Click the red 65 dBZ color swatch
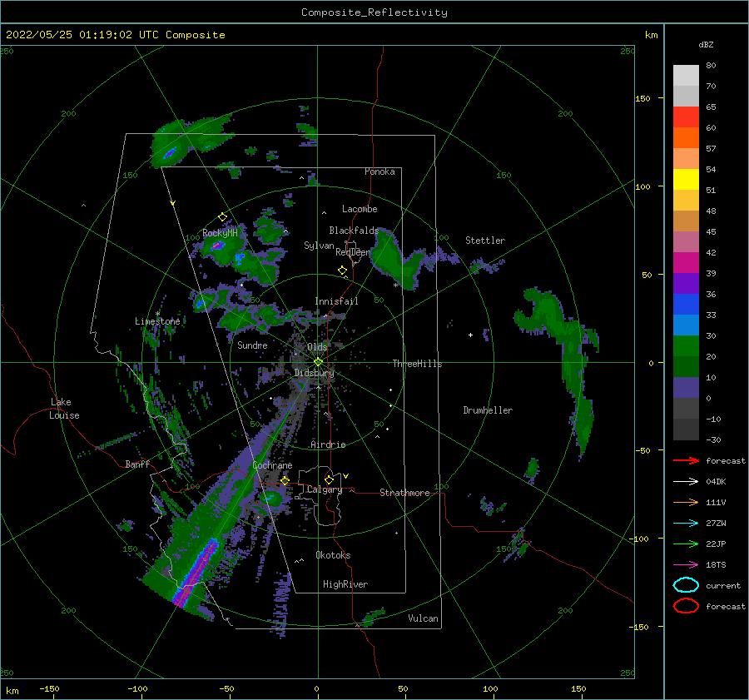Viewport: 749px width, 700px height. [686, 117]
